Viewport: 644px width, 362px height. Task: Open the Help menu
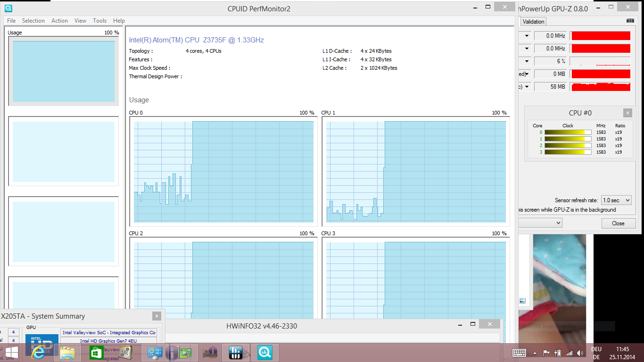(x=119, y=21)
